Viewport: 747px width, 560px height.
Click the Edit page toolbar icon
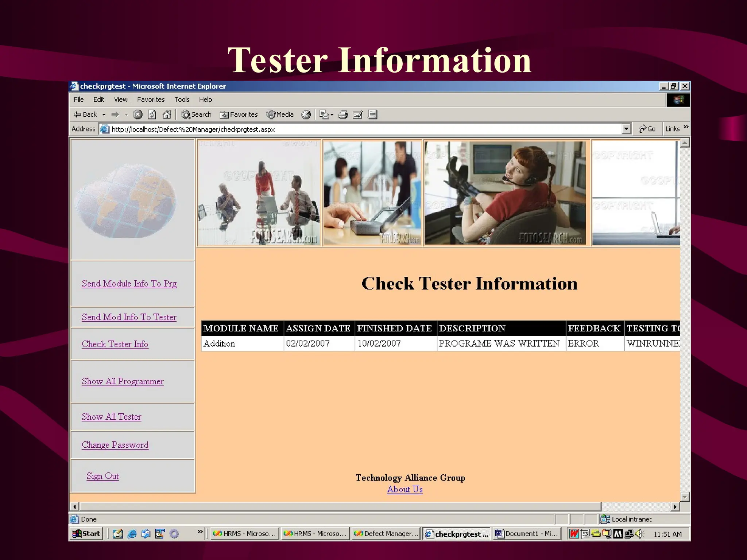(x=358, y=114)
